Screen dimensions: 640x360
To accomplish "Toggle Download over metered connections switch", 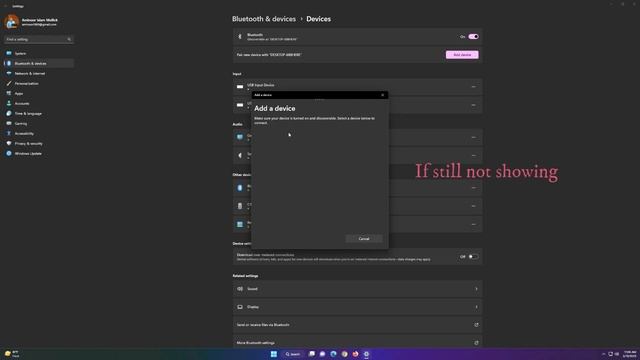I will (x=473, y=257).
